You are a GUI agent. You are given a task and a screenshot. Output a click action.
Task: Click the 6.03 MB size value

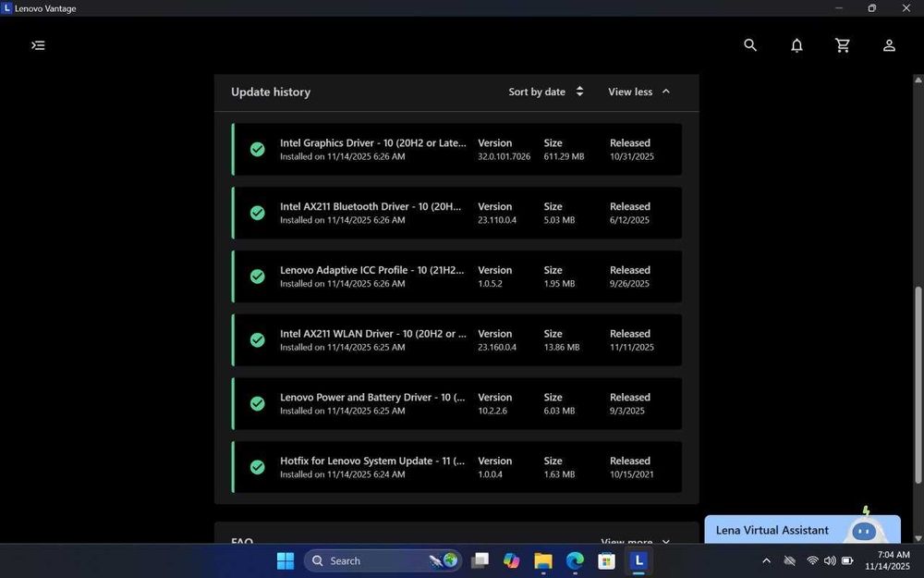click(x=559, y=412)
